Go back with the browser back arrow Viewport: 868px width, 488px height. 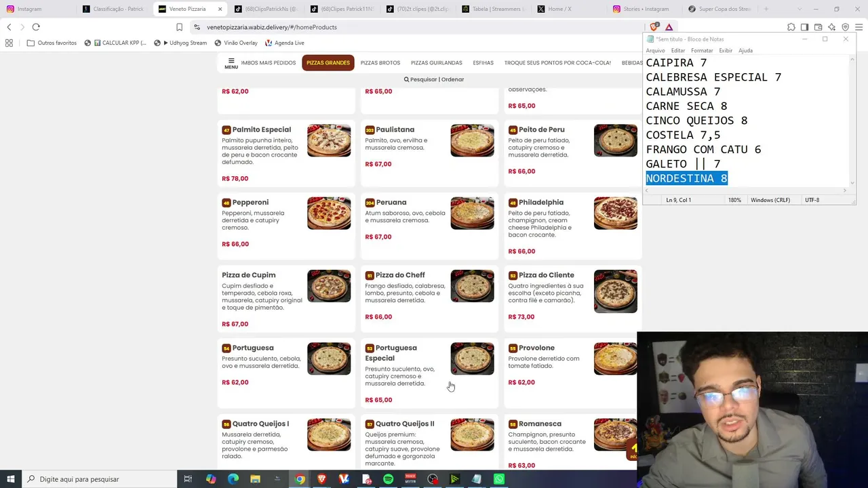(9, 27)
